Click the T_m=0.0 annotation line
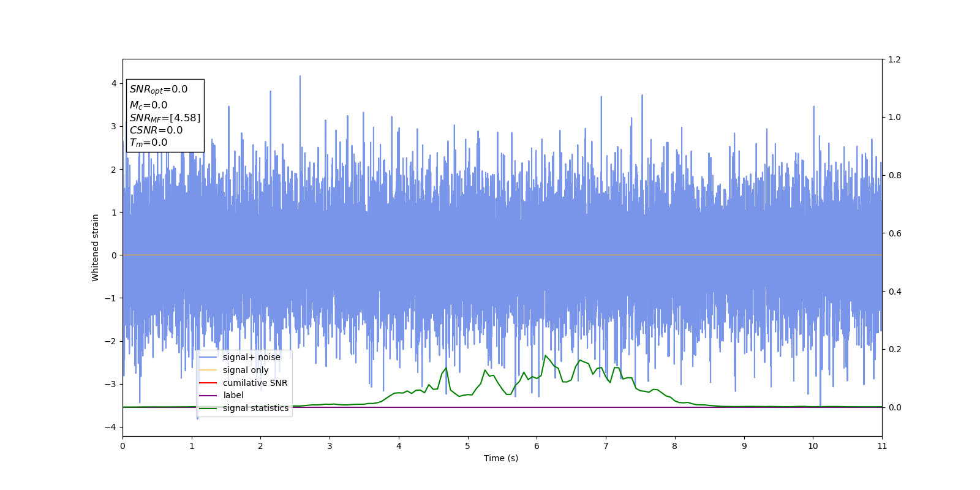The image size is (980, 490). pos(148,143)
